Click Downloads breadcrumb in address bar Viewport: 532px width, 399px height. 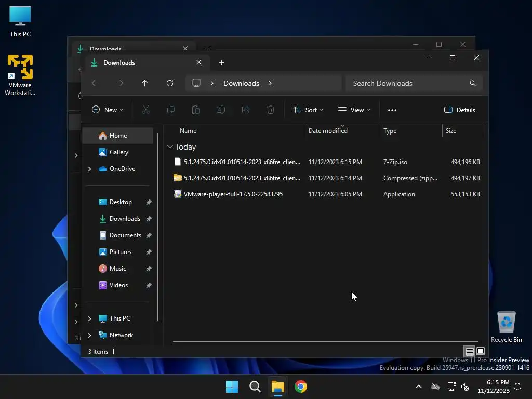coord(241,83)
